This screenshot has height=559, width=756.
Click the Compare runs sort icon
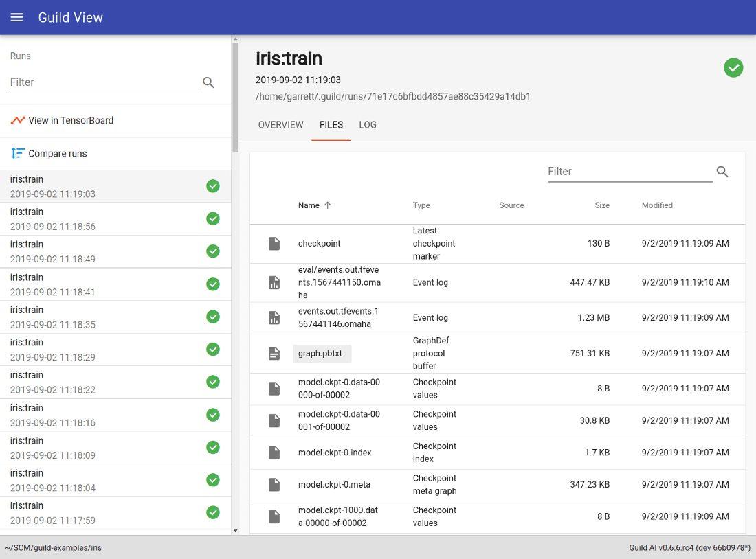(17, 153)
